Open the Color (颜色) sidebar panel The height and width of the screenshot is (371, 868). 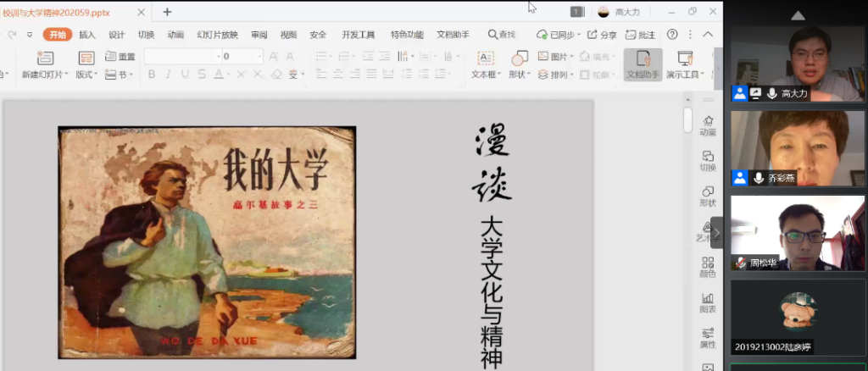(x=707, y=266)
